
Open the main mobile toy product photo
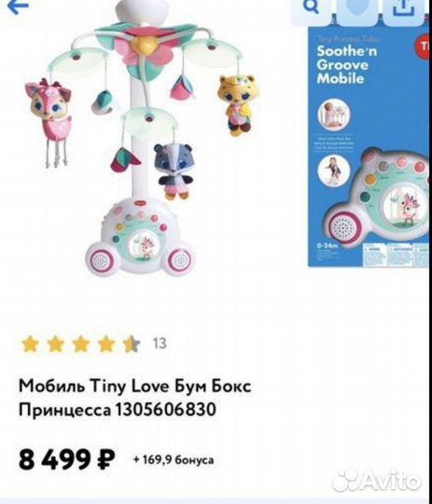143,138
